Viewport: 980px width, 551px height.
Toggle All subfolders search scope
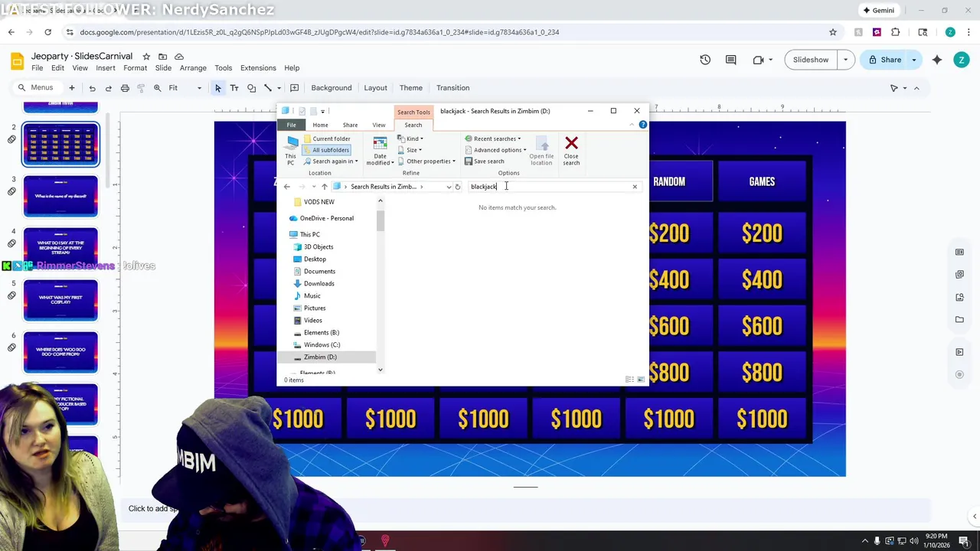327,150
